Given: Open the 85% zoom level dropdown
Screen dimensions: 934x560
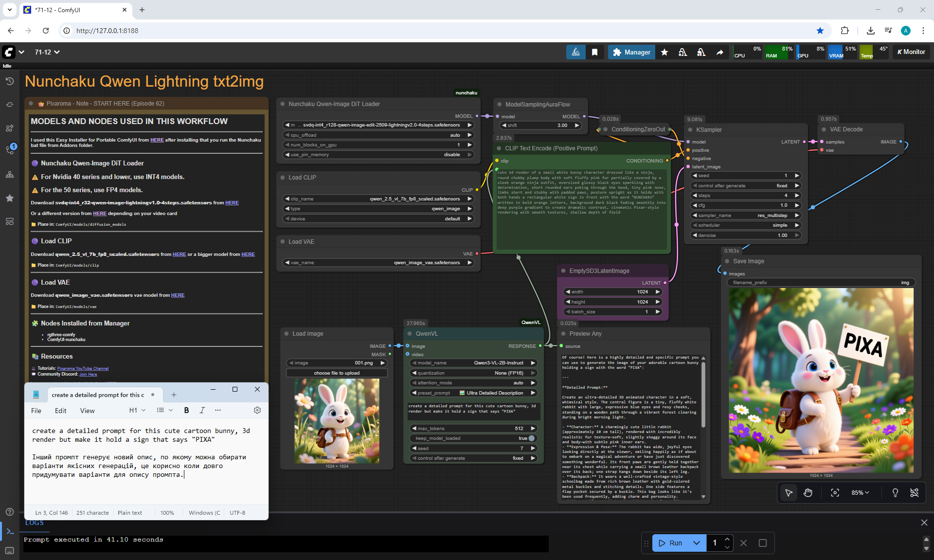Looking at the screenshot, I should (860, 493).
